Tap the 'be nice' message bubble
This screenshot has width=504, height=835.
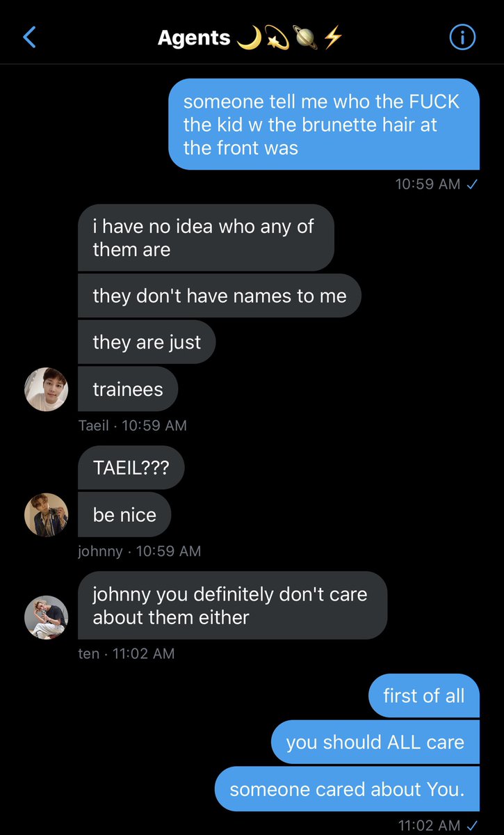click(x=124, y=515)
